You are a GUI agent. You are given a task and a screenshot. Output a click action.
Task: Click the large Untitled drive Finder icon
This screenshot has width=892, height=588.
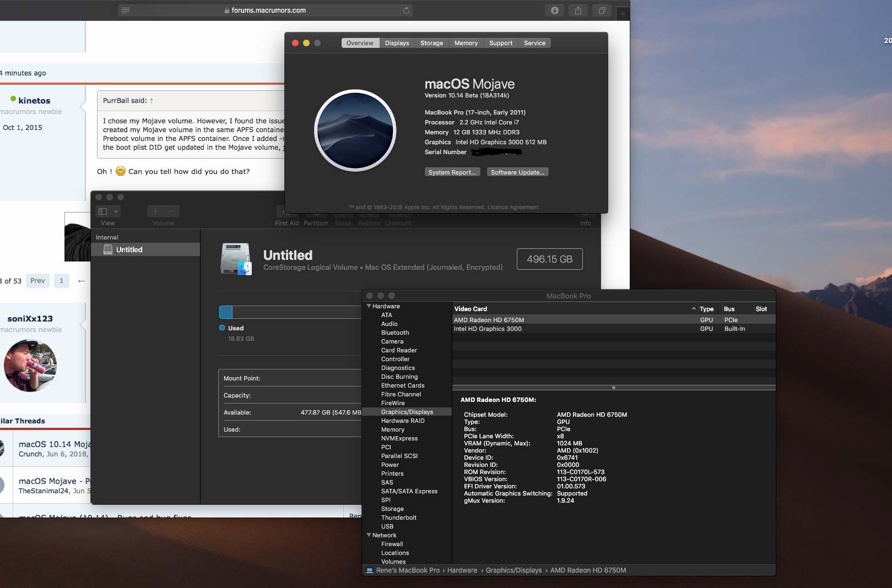236,259
